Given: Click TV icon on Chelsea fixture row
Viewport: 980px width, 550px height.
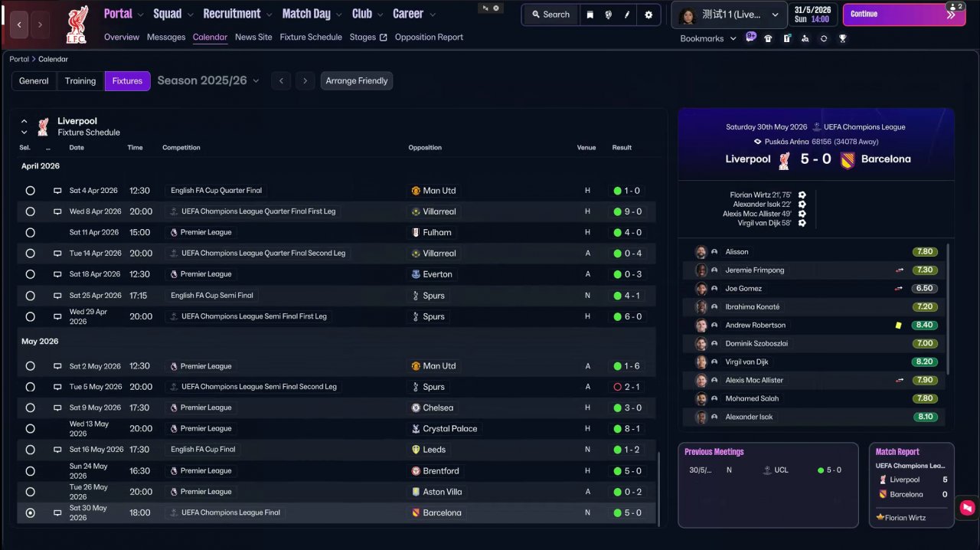Looking at the screenshot, I should point(57,408).
